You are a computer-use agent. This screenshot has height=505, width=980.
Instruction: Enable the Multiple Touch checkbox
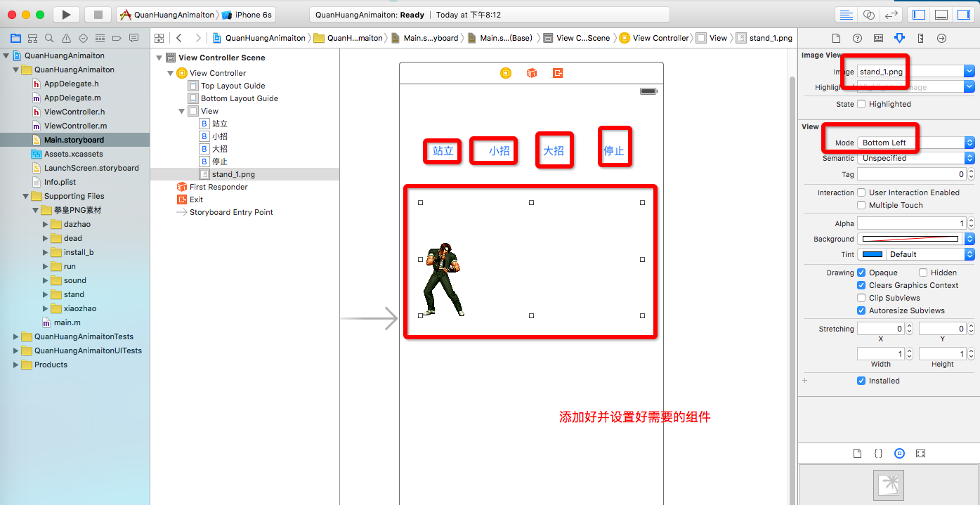tap(861, 205)
